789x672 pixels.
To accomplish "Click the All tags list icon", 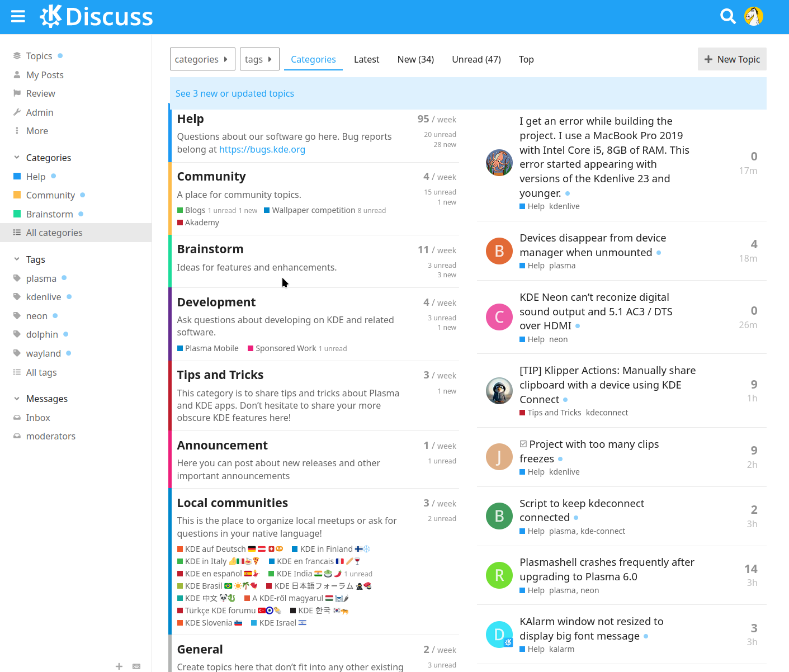I will pos(17,372).
